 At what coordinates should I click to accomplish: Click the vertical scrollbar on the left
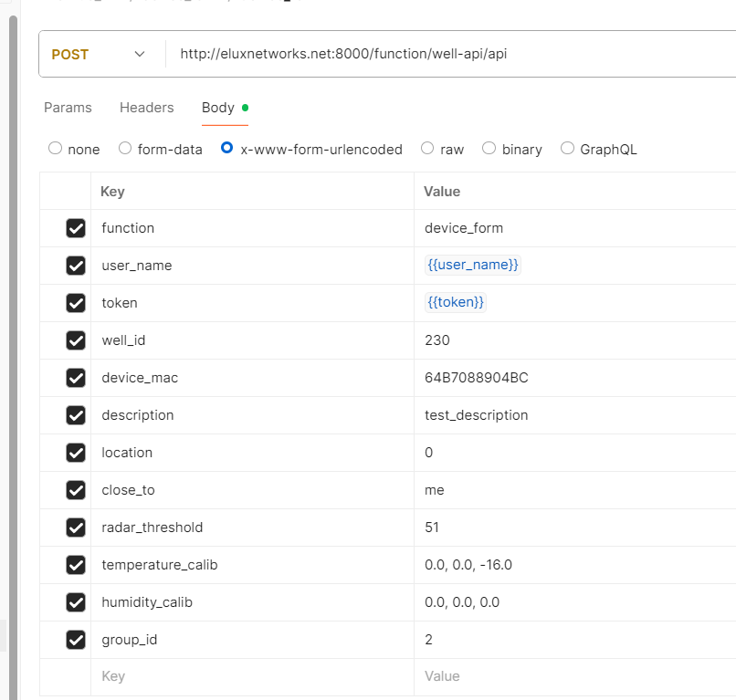pos(12,319)
